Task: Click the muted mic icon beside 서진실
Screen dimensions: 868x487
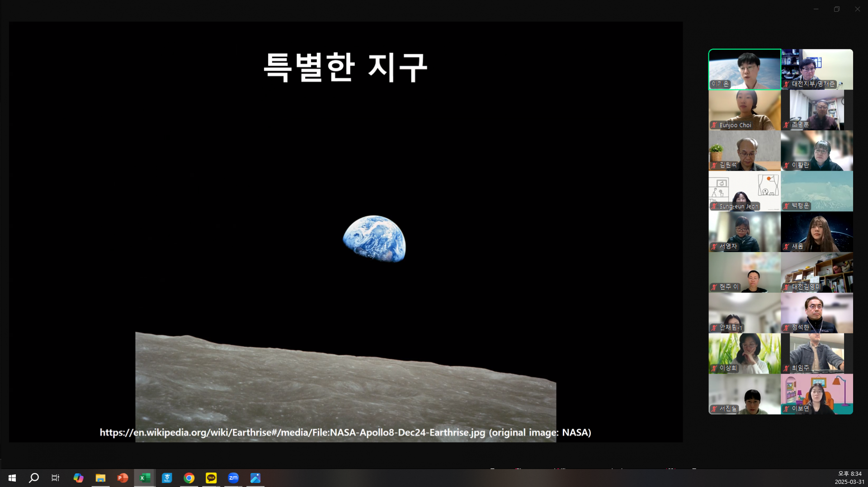Action: tap(714, 409)
